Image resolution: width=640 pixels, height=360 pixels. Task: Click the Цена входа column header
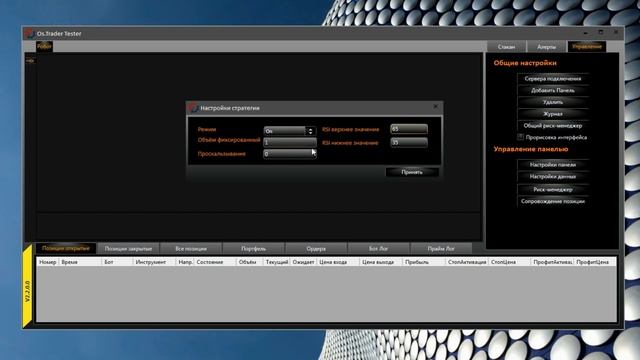click(338, 262)
